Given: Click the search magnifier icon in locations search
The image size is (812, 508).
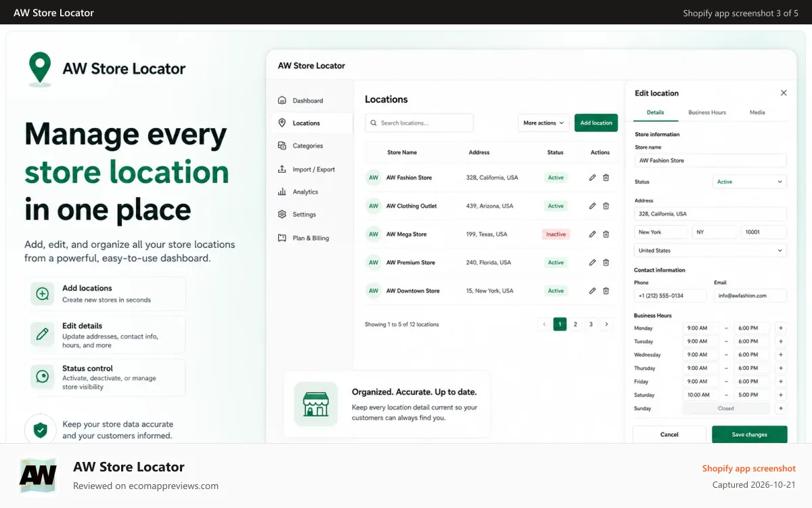Looking at the screenshot, I should (373, 123).
